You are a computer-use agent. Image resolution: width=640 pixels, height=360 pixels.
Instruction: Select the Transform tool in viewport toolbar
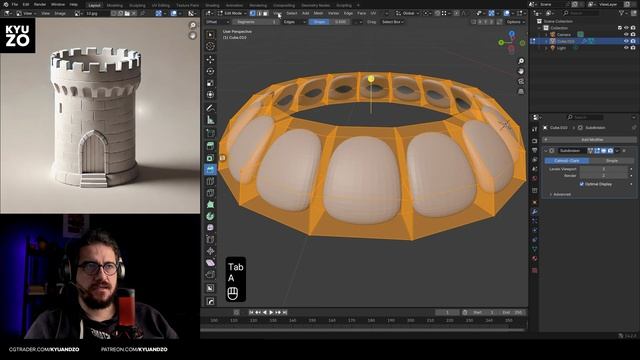pyautogui.click(x=210, y=95)
